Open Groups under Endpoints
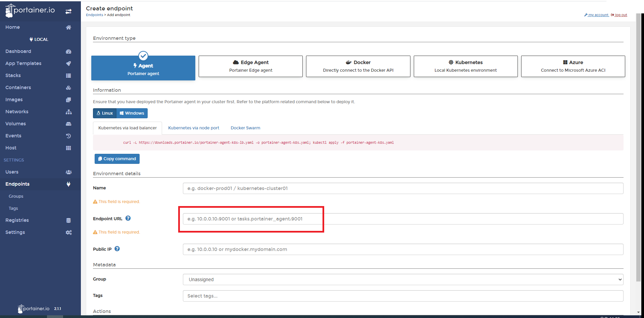 click(x=40, y=196)
